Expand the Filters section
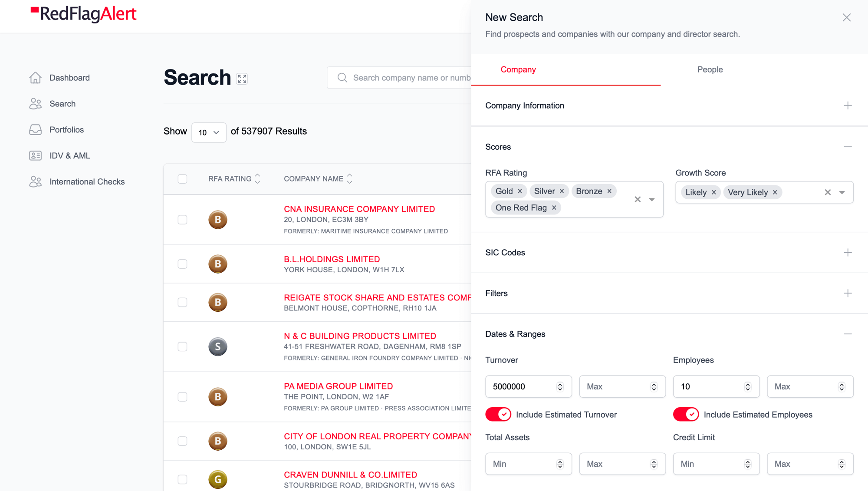This screenshot has height=491, width=868. (848, 293)
